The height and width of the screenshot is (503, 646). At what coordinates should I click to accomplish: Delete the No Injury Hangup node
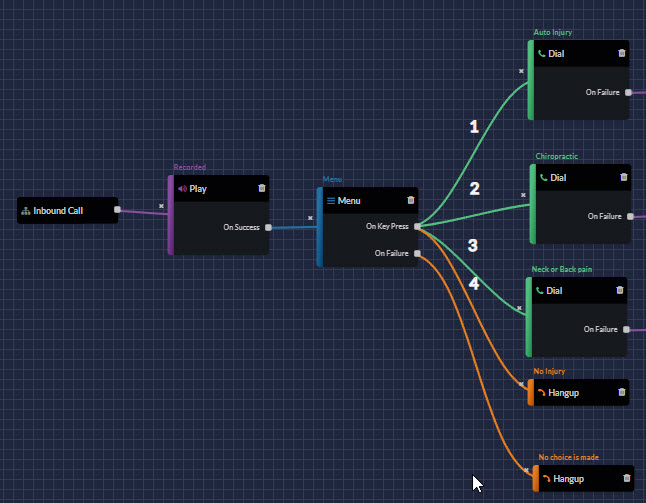tap(622, 392)
